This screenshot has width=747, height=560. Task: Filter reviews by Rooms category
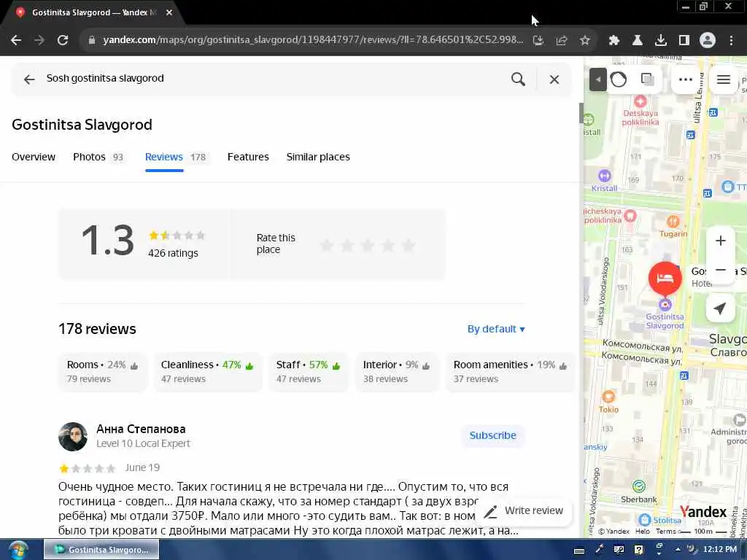click(102, 372)
